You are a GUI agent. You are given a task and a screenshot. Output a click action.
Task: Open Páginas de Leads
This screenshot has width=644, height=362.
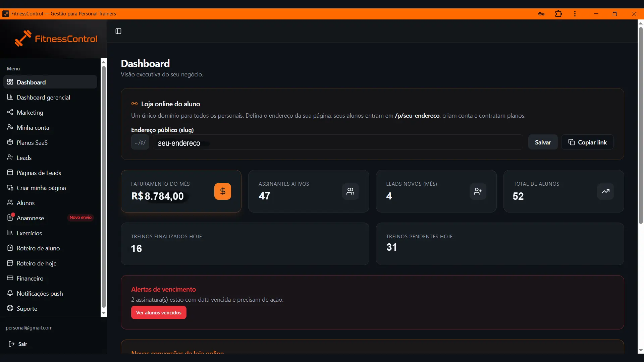[50, 173]
